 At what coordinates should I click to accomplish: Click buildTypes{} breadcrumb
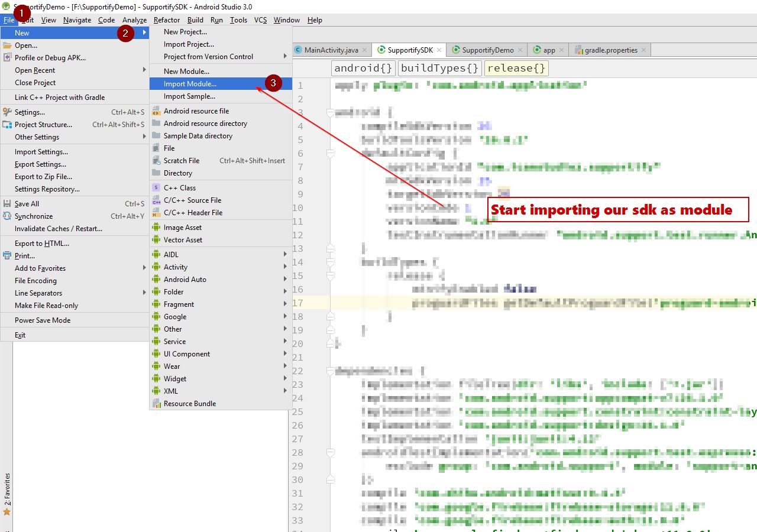coord(441,68)
